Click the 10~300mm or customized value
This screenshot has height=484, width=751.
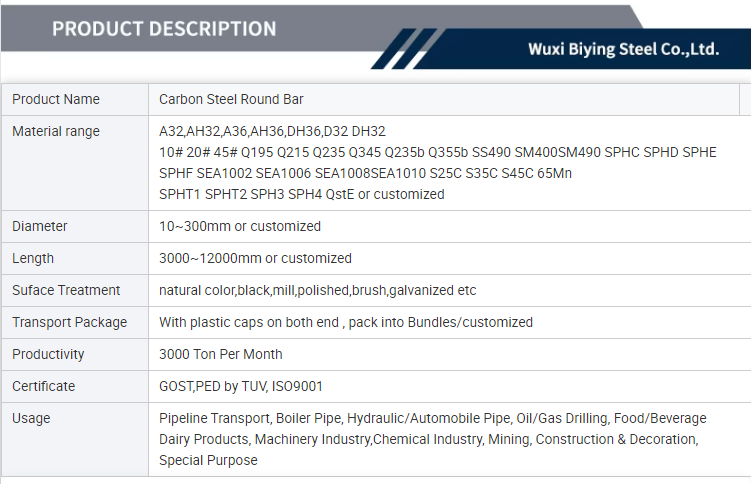click(240, 226)
